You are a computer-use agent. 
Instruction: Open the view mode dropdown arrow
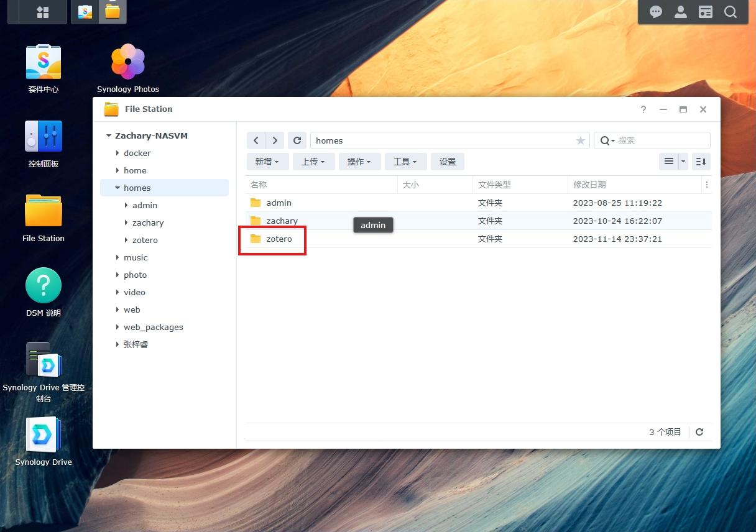[x=683, y=162]
